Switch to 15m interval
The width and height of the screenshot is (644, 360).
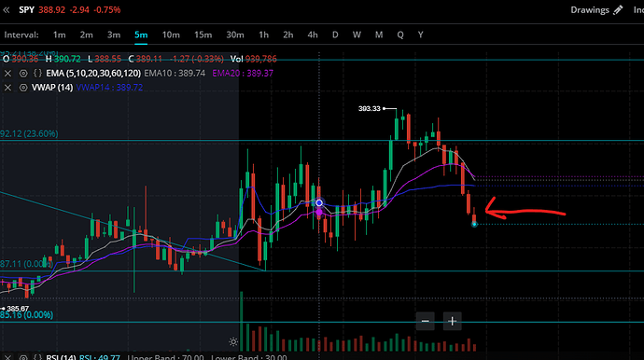point(203,35)
